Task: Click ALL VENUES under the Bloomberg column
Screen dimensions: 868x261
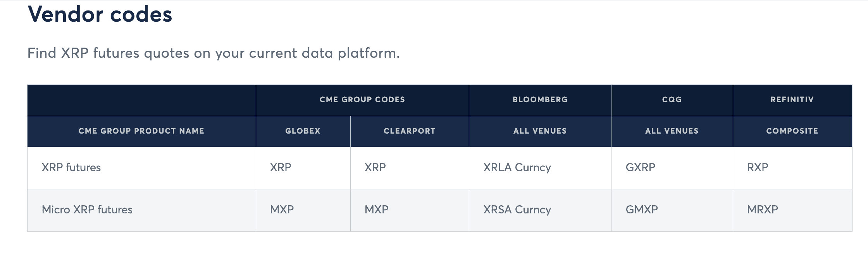Action: (540, 131)
